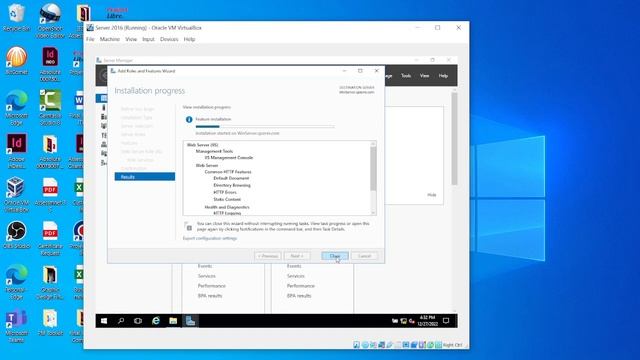
Task: Open the Server Manager Help menu
Action: pyautogui.click(x=443, y=76)
